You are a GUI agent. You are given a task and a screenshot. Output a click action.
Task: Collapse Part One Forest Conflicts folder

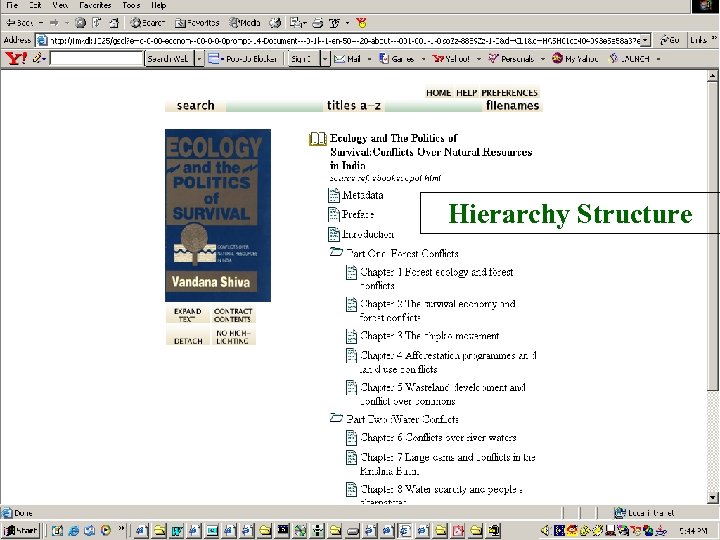point(337,252)
